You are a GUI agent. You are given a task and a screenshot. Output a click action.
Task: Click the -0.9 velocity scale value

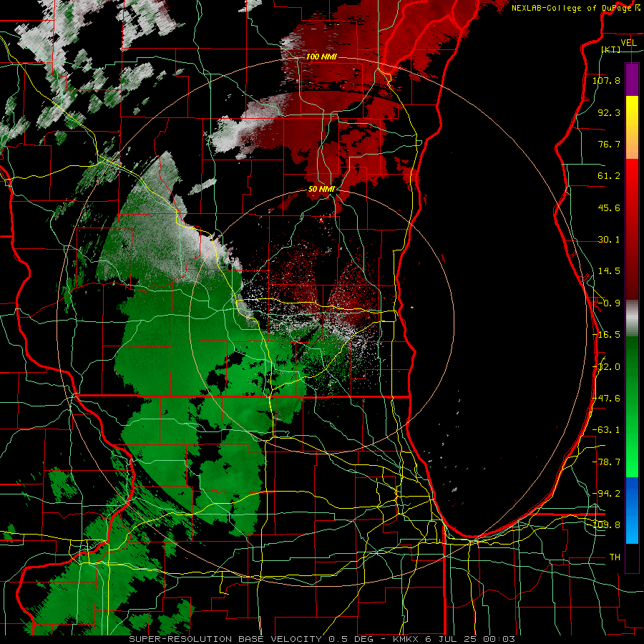pos(609,303)
